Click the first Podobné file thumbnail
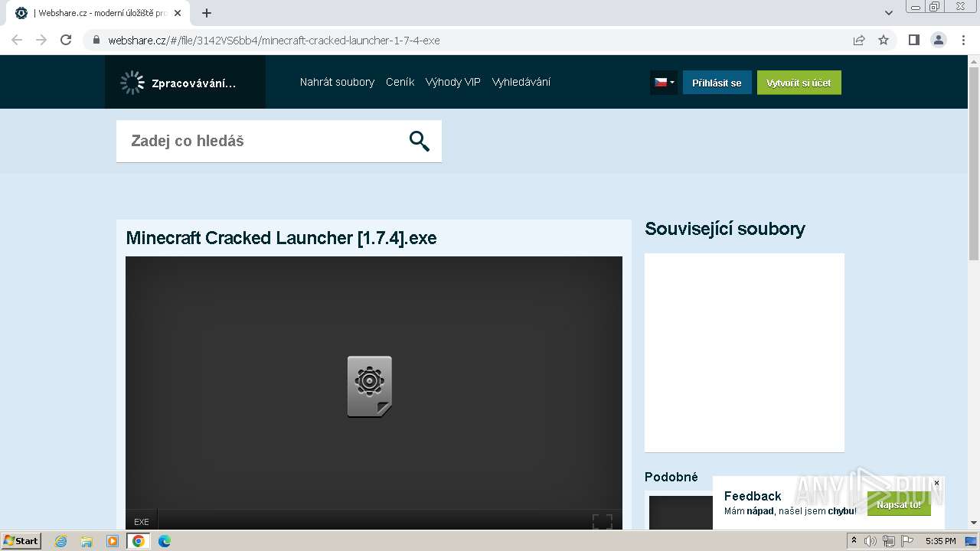The height and width of the screenshot is (551, 980). (x=681, y=512)
